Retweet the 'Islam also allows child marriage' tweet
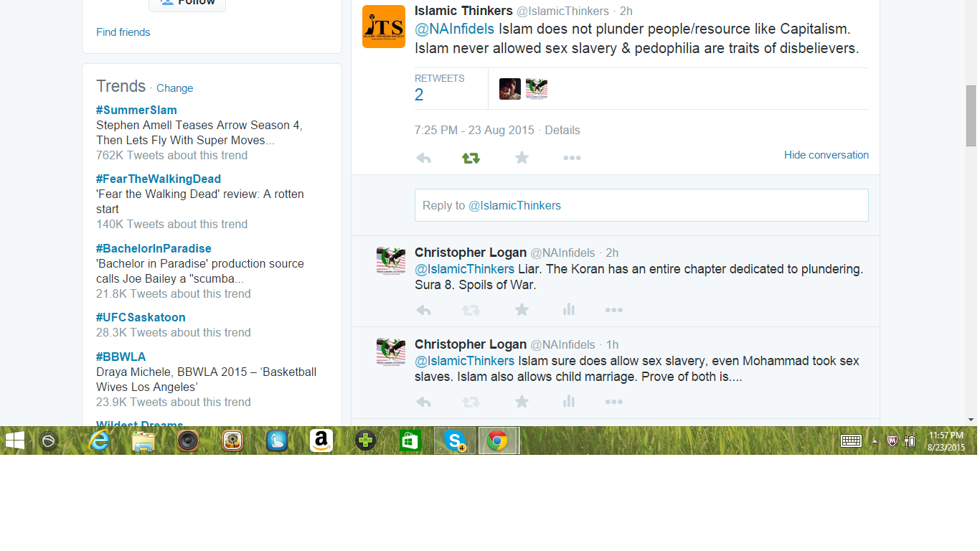Screen dimensions: 980x551 [x=471, y=402]
